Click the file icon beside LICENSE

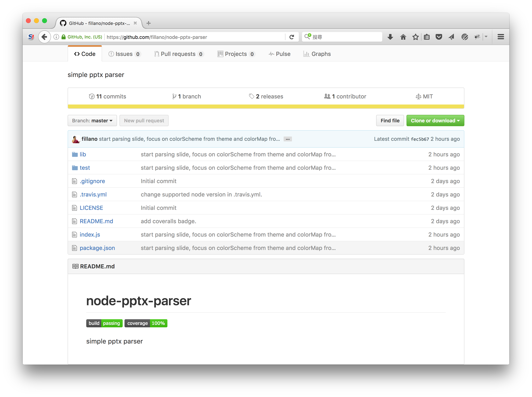tap(74, 208)
